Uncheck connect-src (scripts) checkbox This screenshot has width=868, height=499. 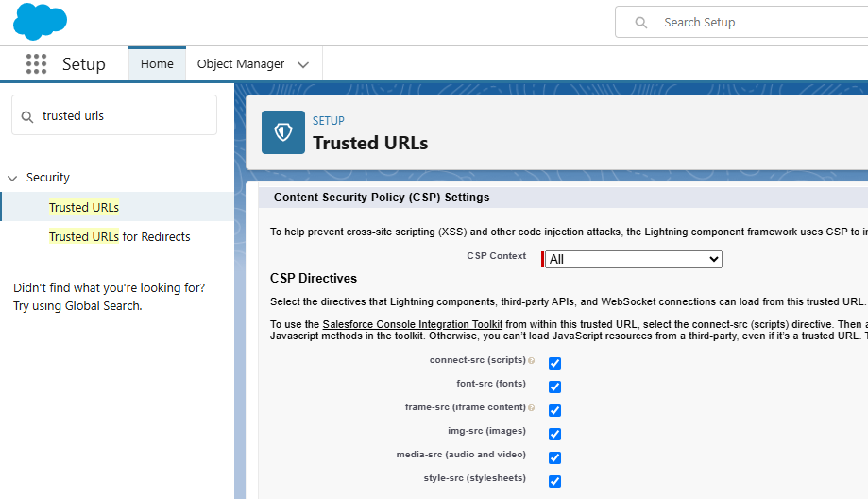554,363
